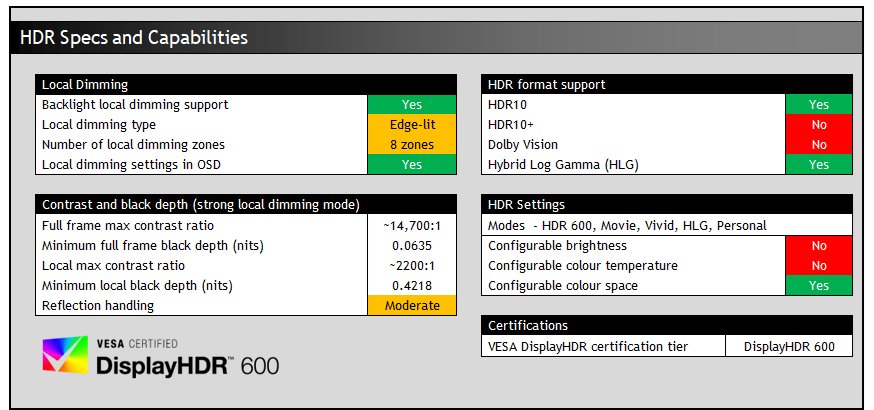Select the HDR Specs and Capabilities title bar
874x410 pixels.
coord(436,38)
